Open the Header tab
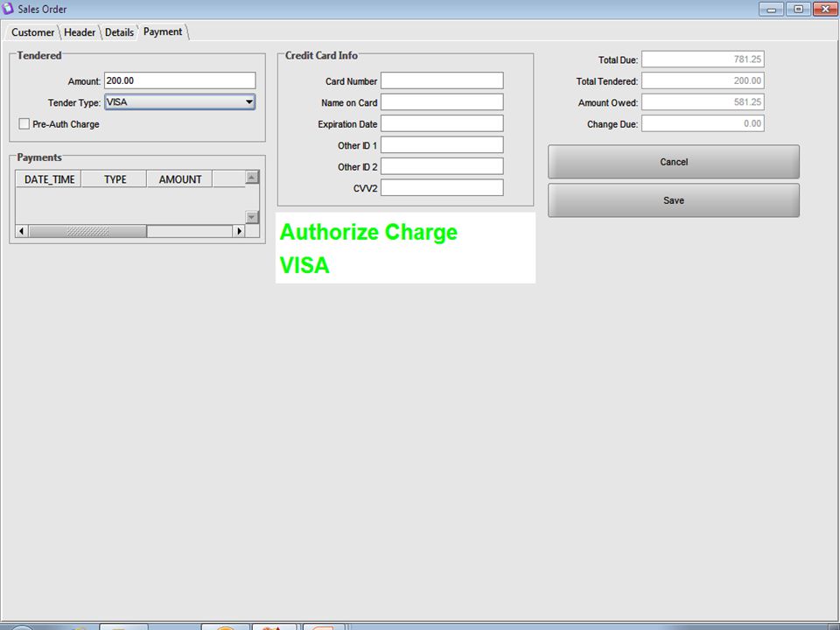The width and height of the screenshot is (840, 630). tap(80, 32)
